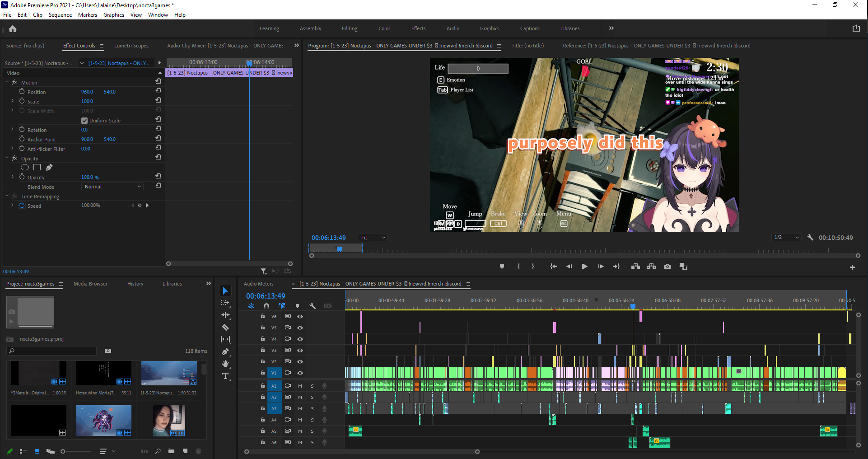Open timeline display settings wrench
Image resolution: width=868 pixels, height=459 pixels.
(313, 306)
